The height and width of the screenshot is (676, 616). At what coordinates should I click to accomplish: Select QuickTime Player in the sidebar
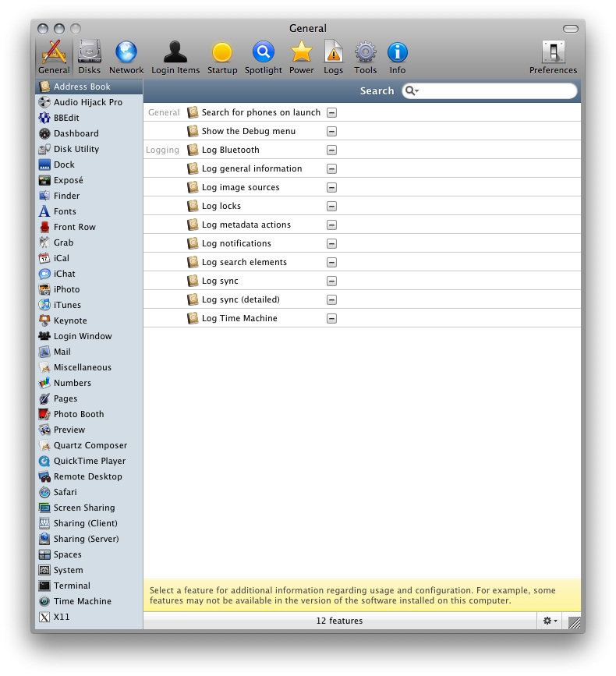[89, 461]
